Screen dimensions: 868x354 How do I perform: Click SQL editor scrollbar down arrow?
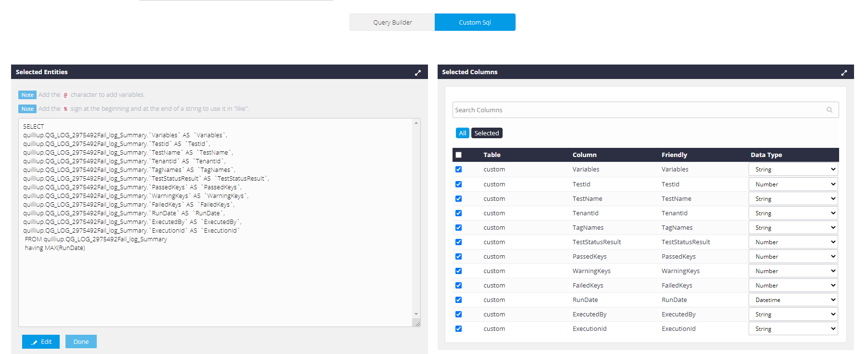[x=416, y=314]
